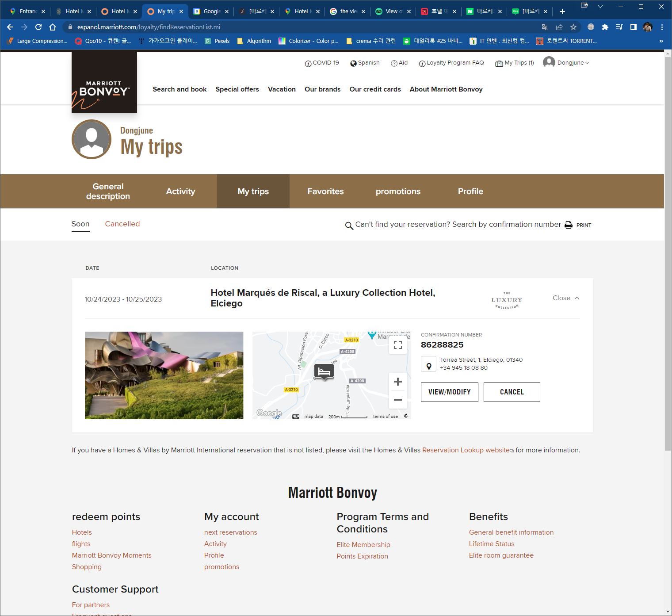Click the hotel photo thumbnail
This screenshot has height=616, width=672.
coord(164,375)
